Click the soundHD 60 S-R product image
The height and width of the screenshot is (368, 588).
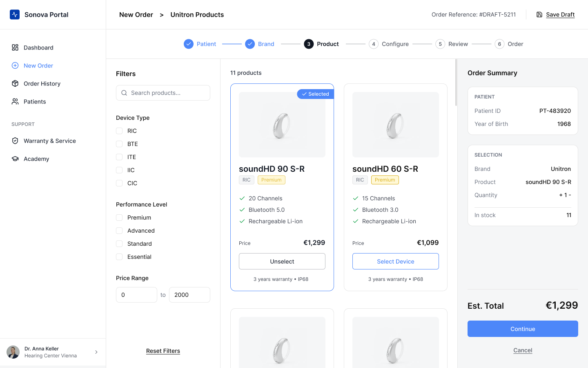[x=396, y=125]
